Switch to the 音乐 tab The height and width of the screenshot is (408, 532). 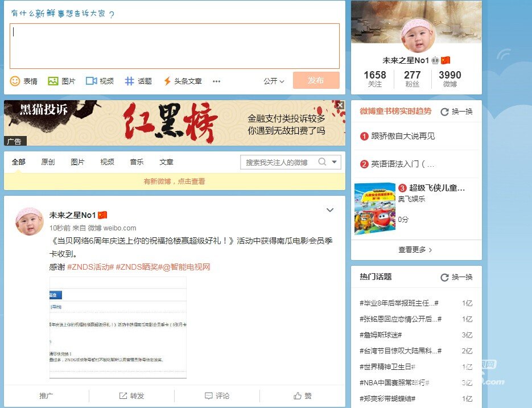[x=137, y=162]
